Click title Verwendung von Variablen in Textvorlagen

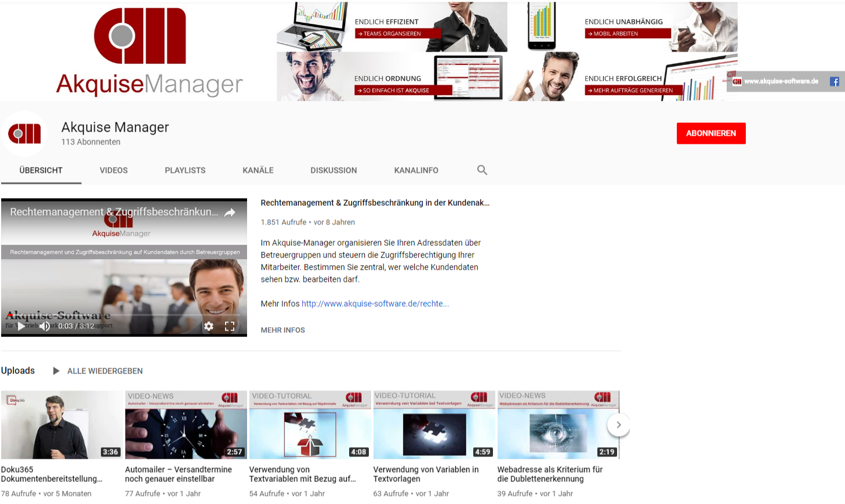pyautogui.click(x=426, y=474)
